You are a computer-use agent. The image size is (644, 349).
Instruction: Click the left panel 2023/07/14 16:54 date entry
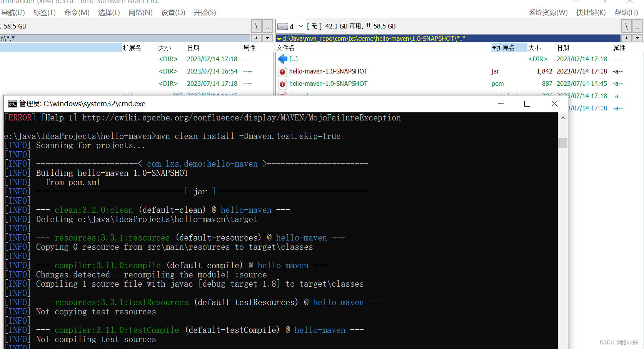(x=212, y=71)
